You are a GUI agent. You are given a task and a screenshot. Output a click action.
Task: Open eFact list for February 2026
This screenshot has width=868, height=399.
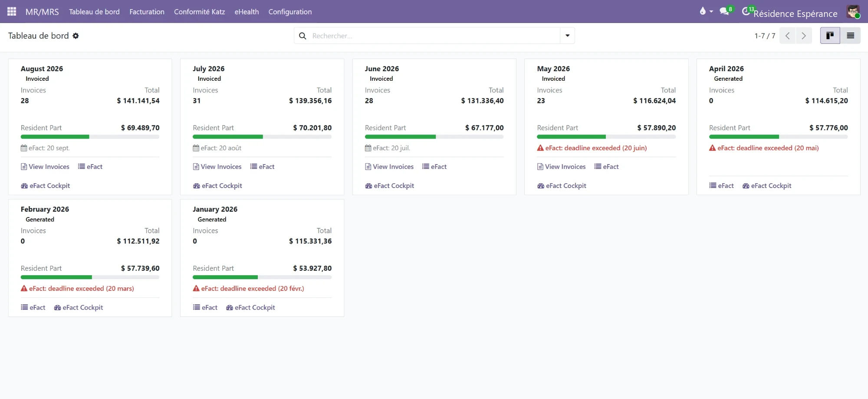33,307
